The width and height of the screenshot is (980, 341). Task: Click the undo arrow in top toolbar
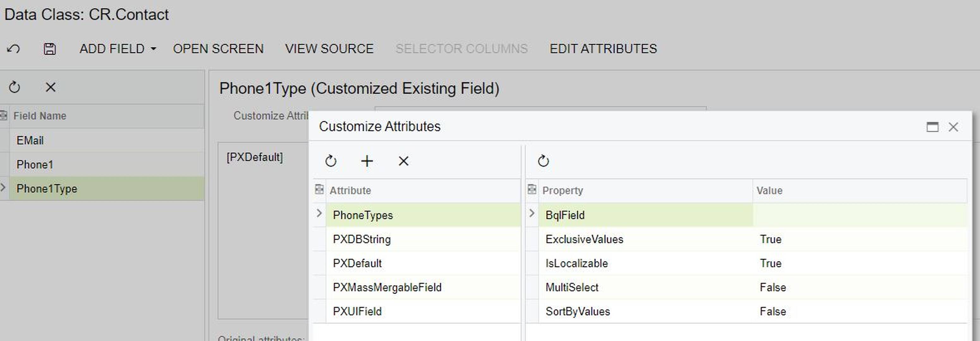pos(14,49)
